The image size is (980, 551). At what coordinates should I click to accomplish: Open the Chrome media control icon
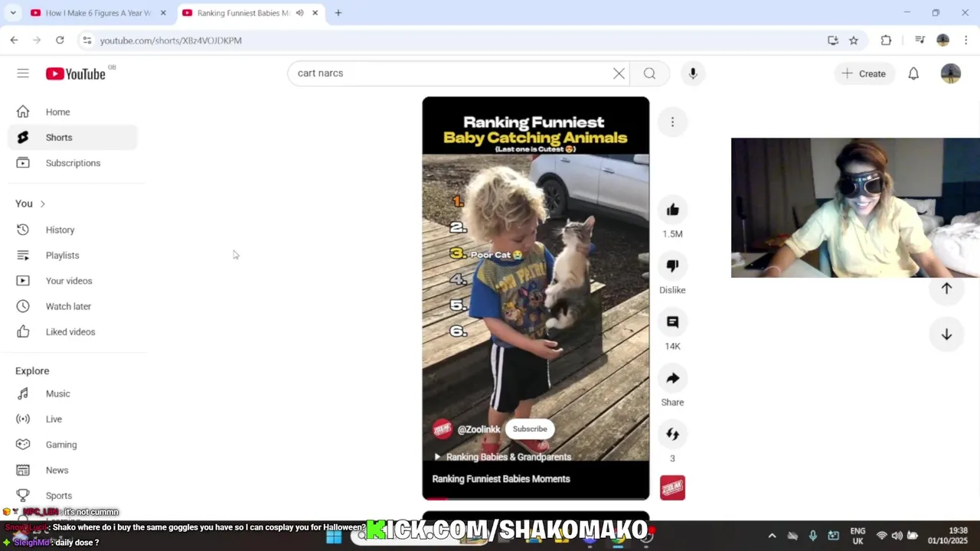coord(920,40)
